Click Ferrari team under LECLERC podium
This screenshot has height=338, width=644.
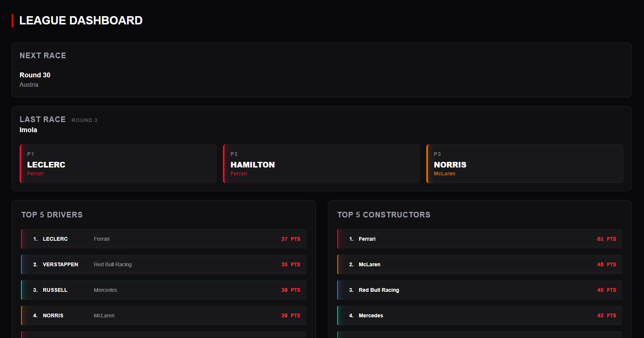tap(35, 174)
